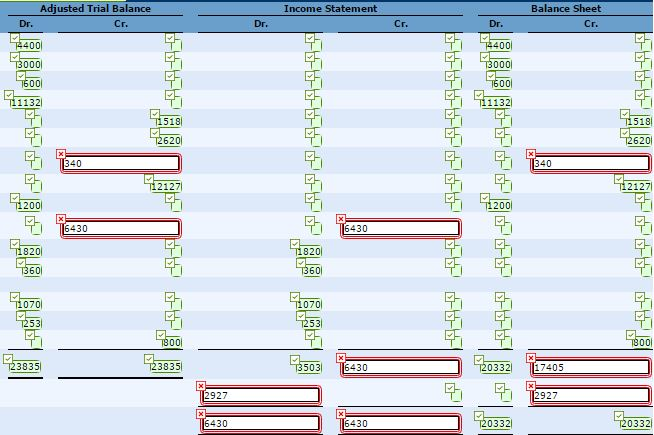654x435 pixels.
Task: Select the 600 value in Adjusted Trial Balance Dr.
Action: tap(32, 83)
